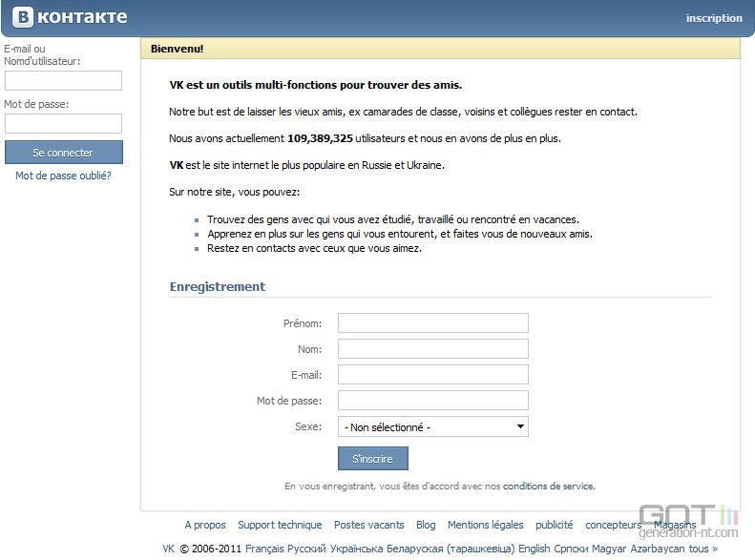Focus the Prénom registration field
The width and height of the screenshot is (755, 560).
433,322
